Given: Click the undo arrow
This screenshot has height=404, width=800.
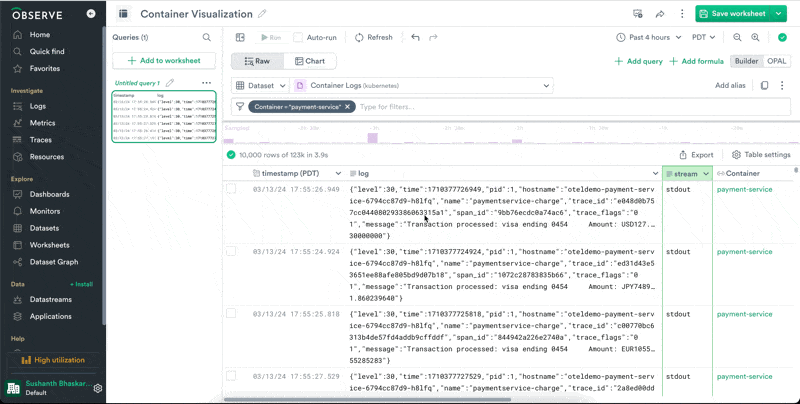Looking at the screenshot, I should pyautogui.click(x=415, y=37).
